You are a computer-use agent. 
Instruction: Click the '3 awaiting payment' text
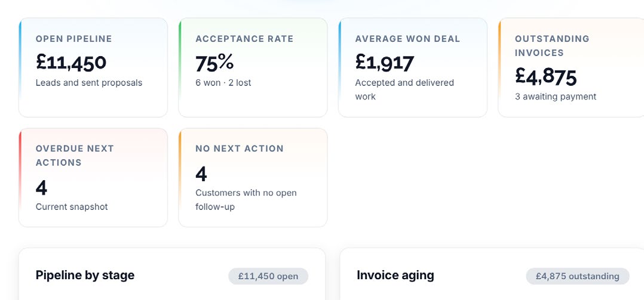556,97
